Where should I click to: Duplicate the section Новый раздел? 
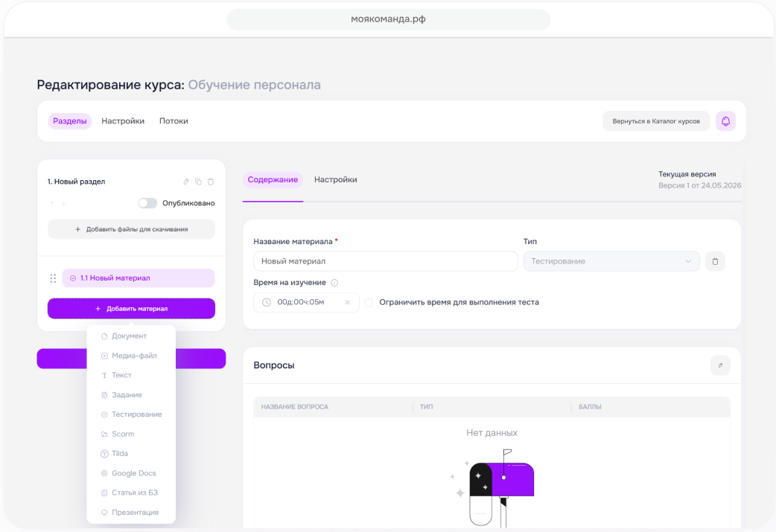(x=198, y=182)
